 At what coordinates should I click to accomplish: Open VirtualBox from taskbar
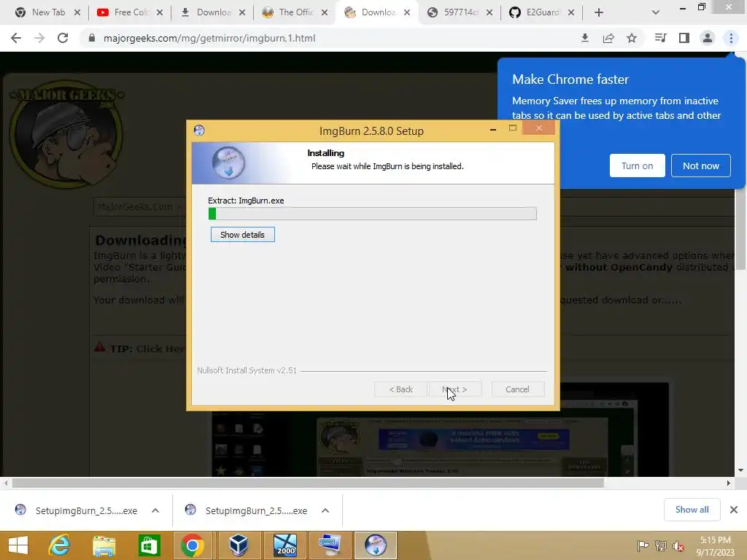coord(239,545)
